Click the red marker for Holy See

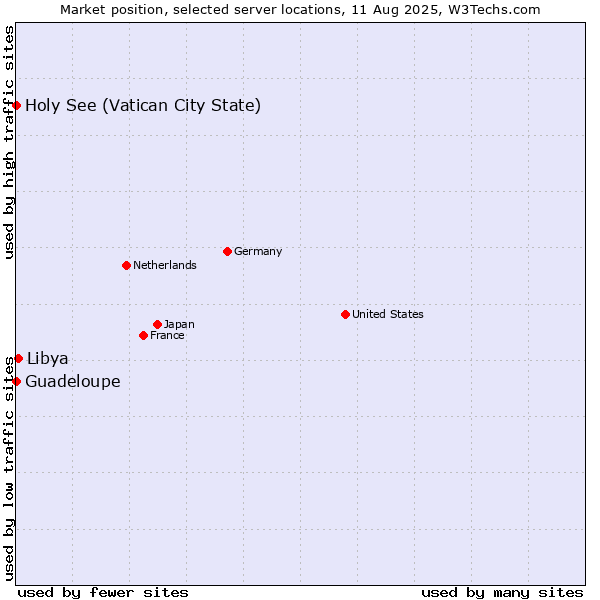pos(16,106)
